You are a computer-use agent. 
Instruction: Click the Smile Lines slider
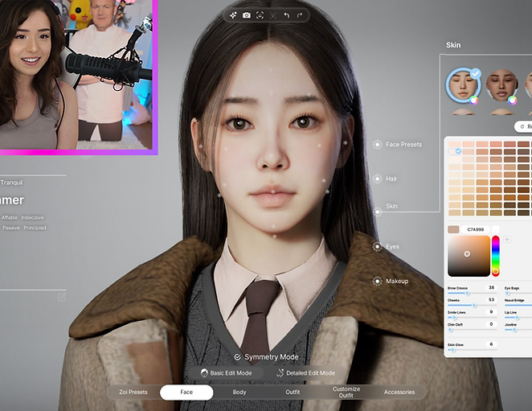tap(472, 318)
